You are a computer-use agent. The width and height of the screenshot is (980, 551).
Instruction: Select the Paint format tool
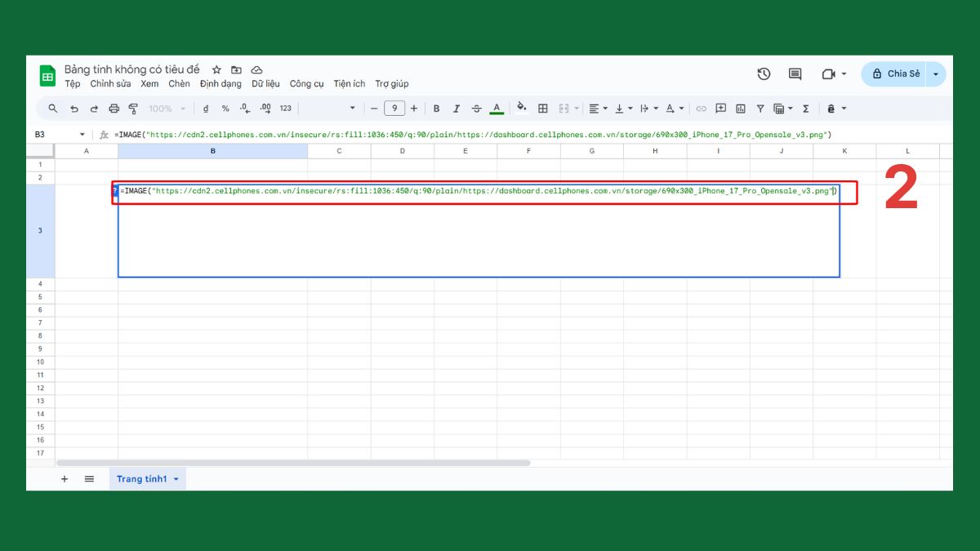(132, 108)
